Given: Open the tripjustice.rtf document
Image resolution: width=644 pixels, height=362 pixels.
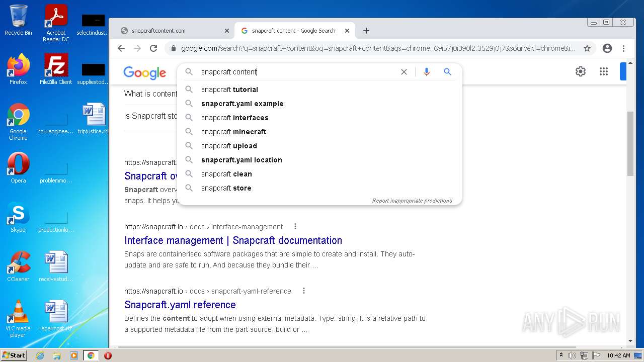Looking at the screenshot, I should [94, 119].
